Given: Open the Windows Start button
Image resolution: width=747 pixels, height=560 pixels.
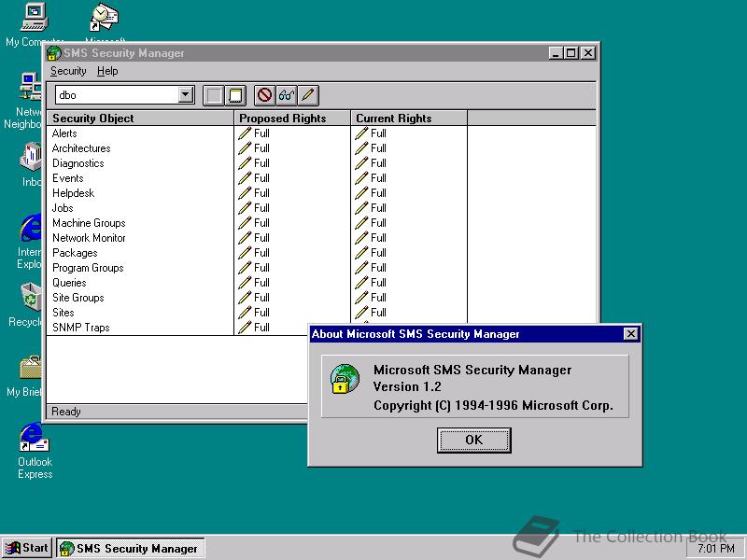Looking at the screenshot, I should pos(28,548).
